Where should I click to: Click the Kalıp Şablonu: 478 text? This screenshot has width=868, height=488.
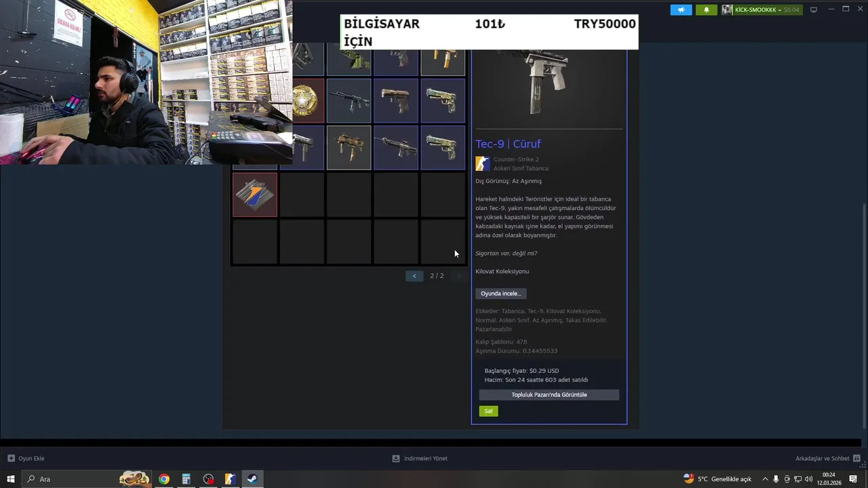click(501, 342)
